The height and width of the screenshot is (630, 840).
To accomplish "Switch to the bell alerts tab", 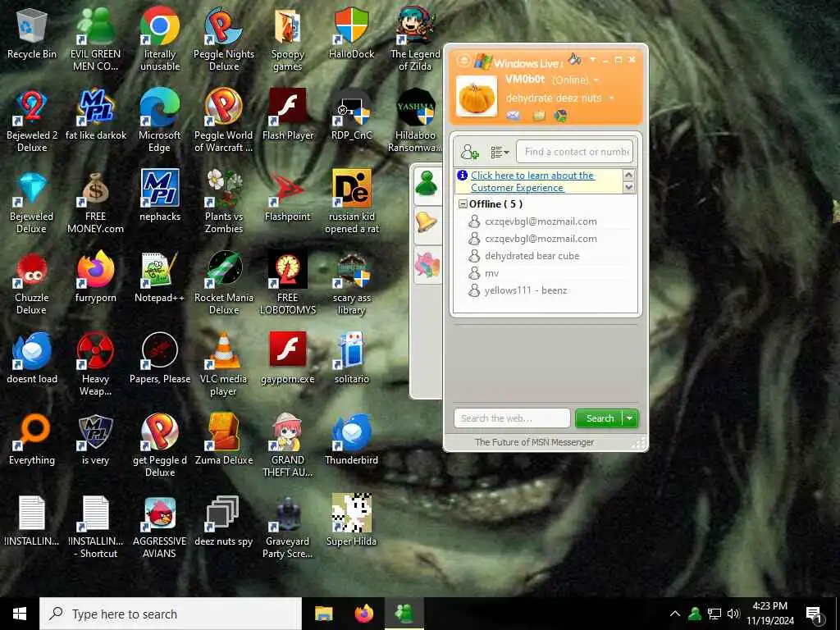I will click(x=427, y=221).
